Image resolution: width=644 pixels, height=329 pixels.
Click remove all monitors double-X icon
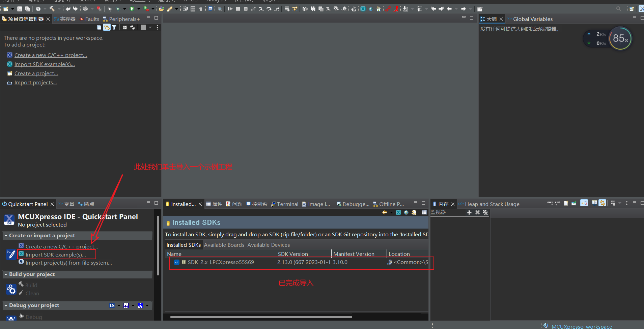485,212
